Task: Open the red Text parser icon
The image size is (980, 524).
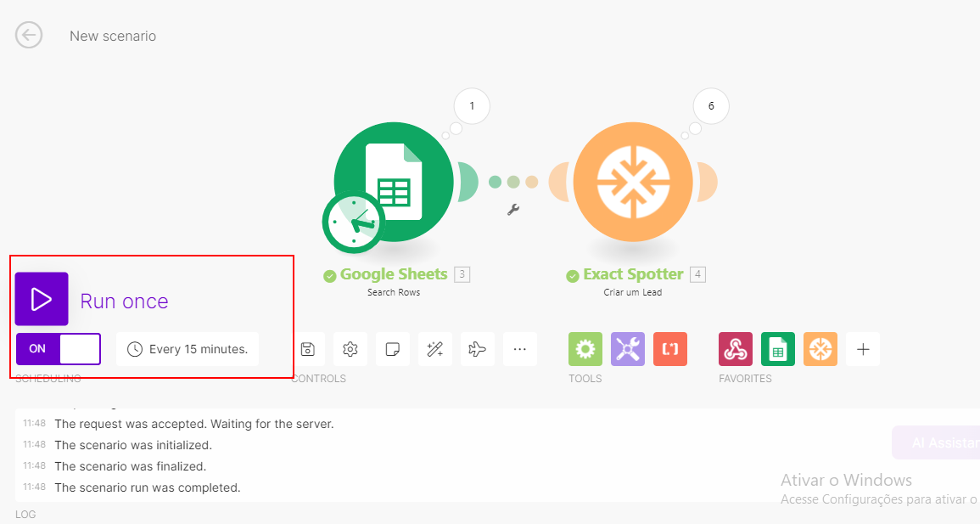Action: (670, 349)
